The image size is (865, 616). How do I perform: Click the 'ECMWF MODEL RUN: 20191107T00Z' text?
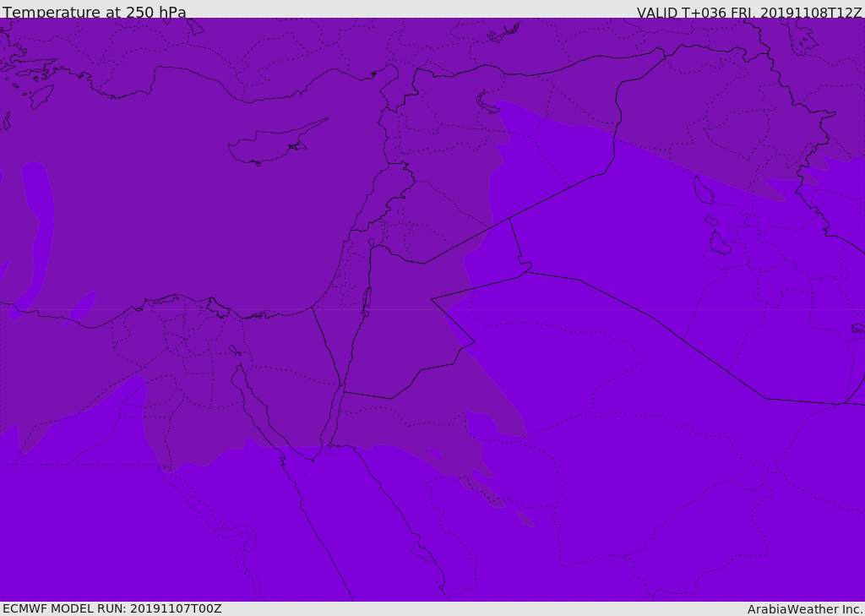pos(112,608)
